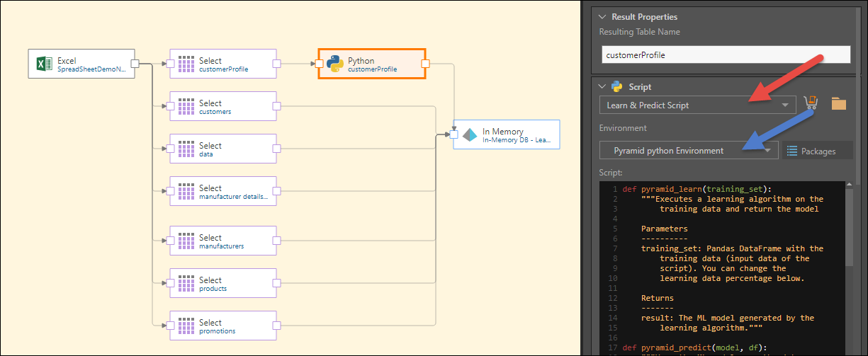Click the In Memory database icon
Viewport: 868px width, 356px height.
(x=470, y=134)
